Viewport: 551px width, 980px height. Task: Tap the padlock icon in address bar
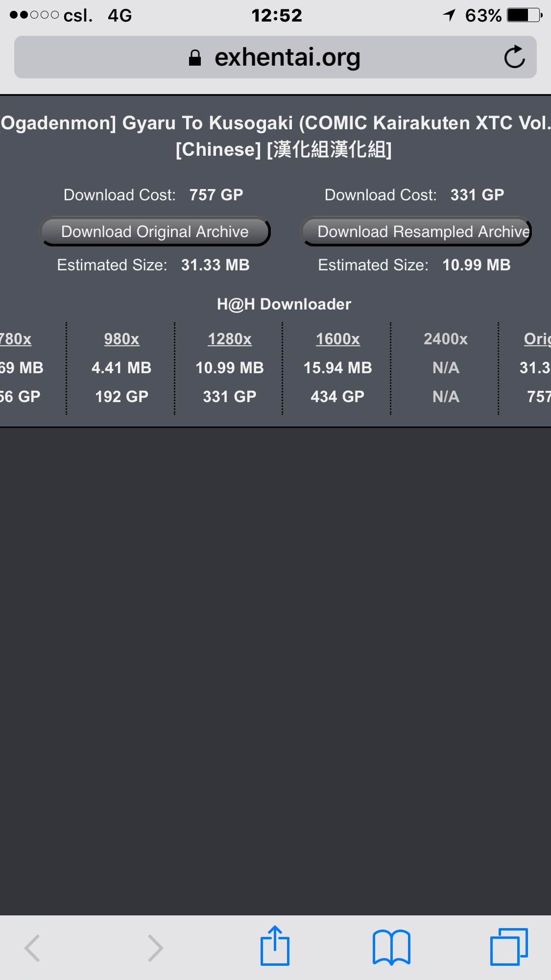pos(195,58)
